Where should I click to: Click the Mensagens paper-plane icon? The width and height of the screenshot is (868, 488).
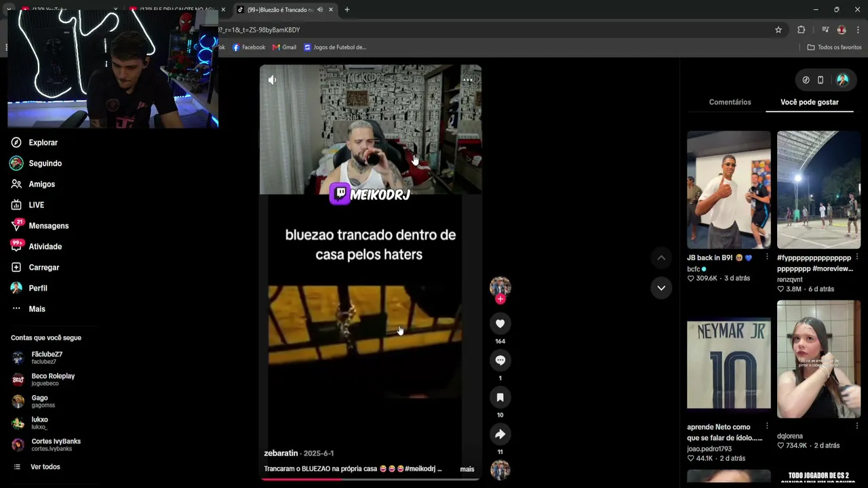pyautogui.click(x=16, y=226)
